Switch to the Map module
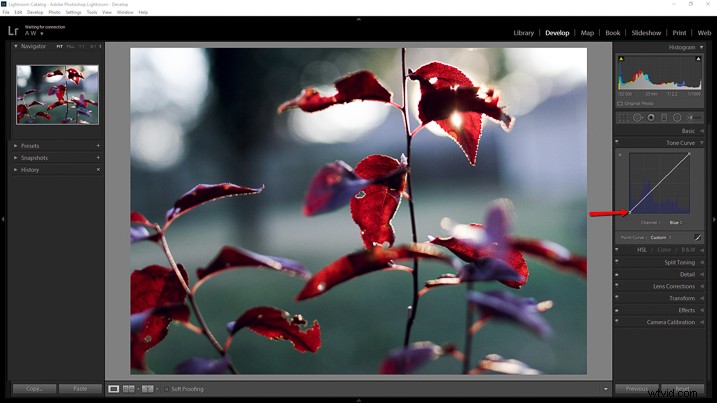Image resolution: width=717 pixels, height=403 pixels. pyautogui.click(x=587, y=33)
